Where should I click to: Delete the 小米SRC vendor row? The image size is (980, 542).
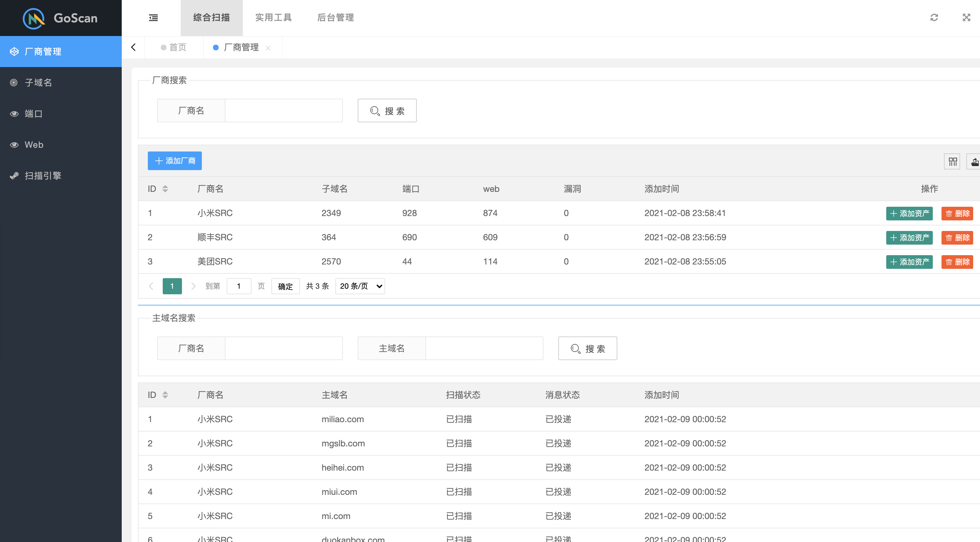pyautogui.click(x=957, y=213)
